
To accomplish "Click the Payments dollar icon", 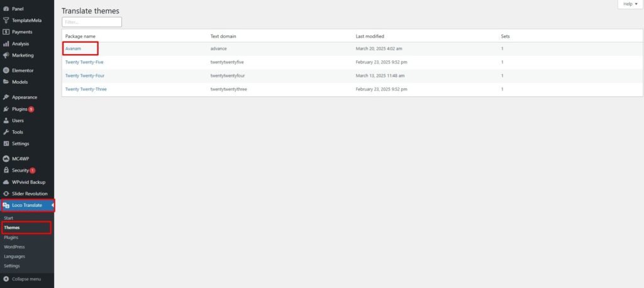I will pyautogui.click(x=6, y=31).
